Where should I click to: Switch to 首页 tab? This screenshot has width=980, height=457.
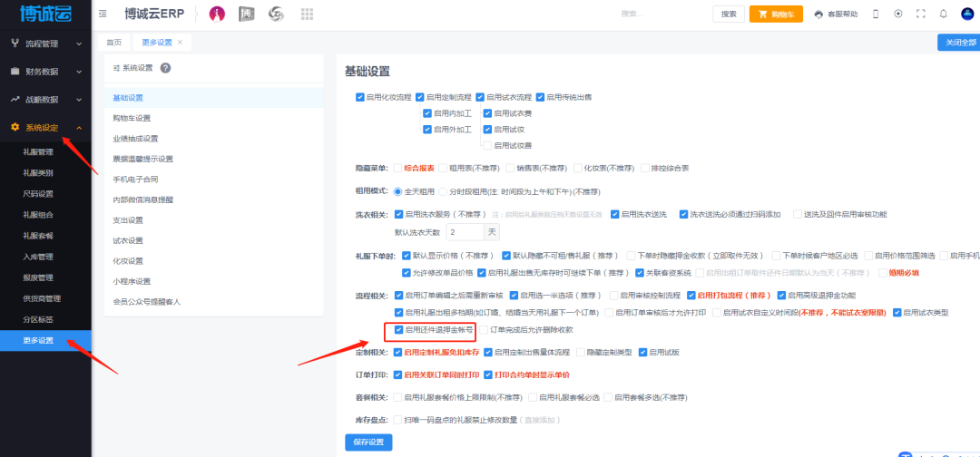click(x=113, y=43)
